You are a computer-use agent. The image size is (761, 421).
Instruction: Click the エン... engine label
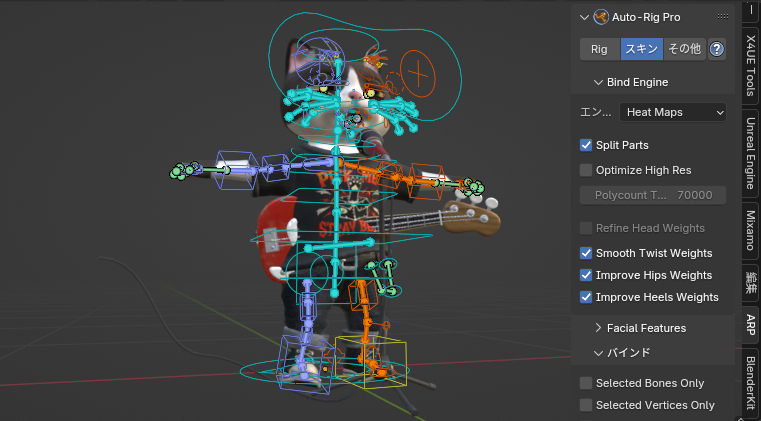[x=596, y=113]
